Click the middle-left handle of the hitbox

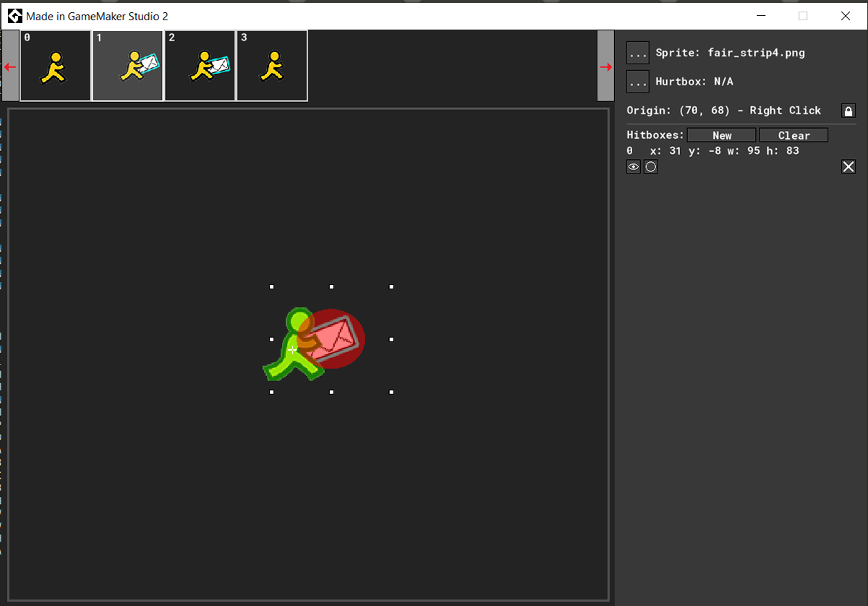pos(272,339)
